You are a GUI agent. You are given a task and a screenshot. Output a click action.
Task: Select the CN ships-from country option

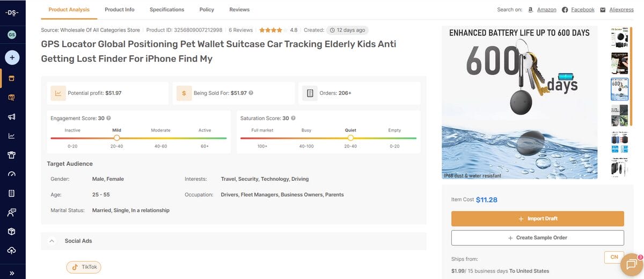pos(614,257)
